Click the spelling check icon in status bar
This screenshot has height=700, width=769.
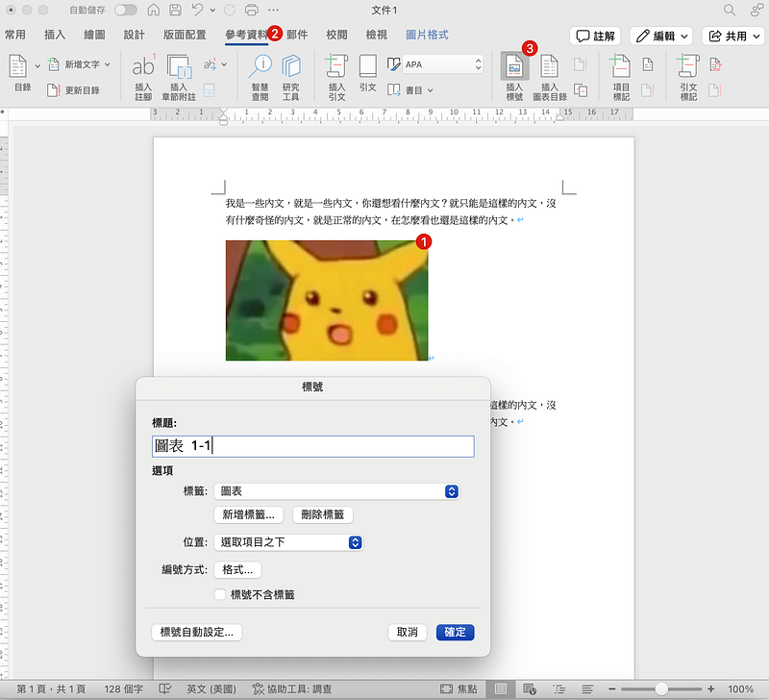coord(165,688)
